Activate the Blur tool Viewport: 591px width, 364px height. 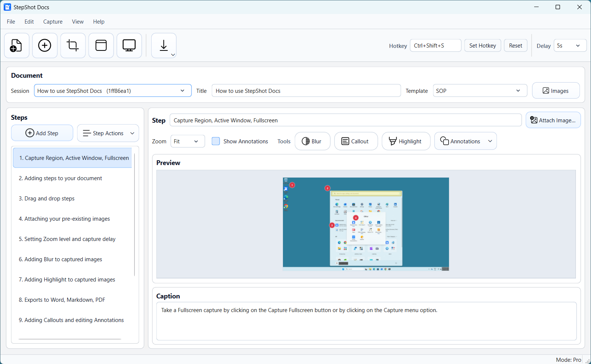(x=312, y=141)
